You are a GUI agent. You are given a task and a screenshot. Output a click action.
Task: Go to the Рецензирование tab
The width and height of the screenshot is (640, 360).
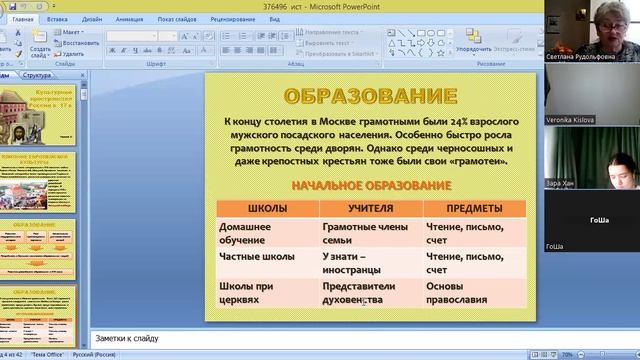click(233, 19)
